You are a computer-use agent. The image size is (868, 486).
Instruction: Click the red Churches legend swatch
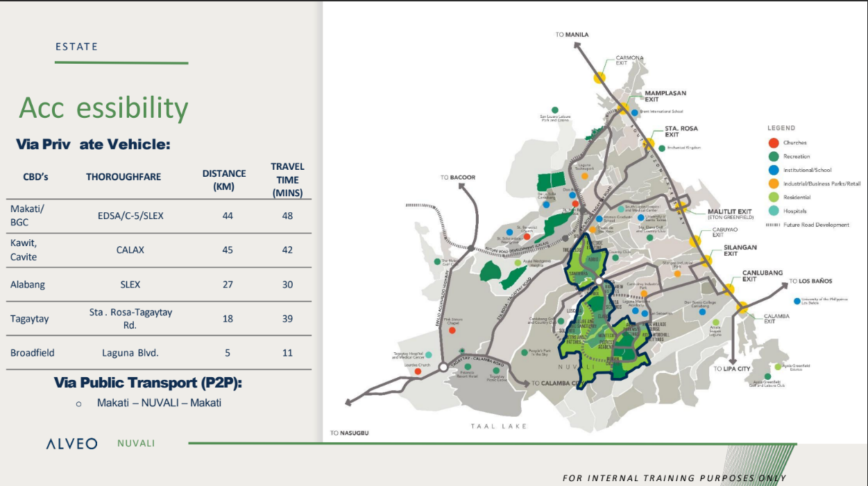pos(774,143)
